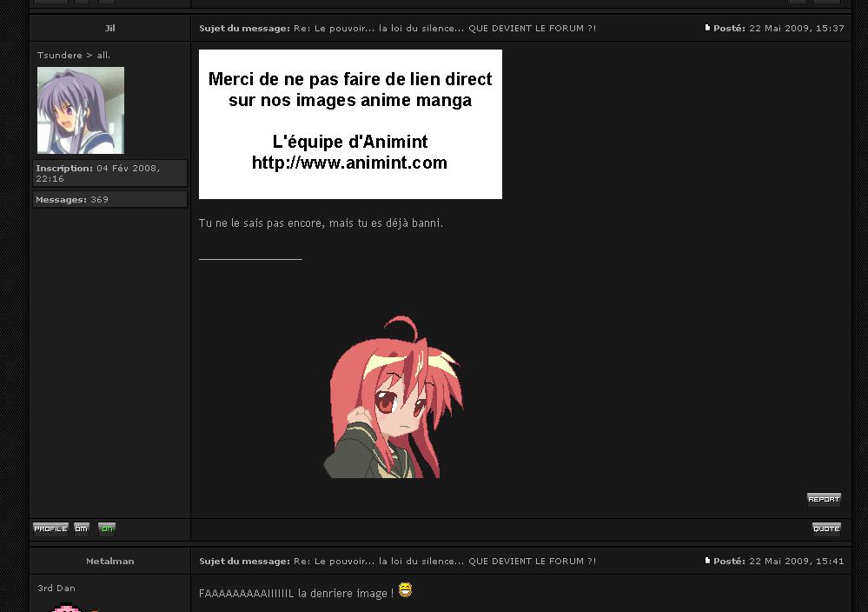Click the laughing smiley in Metalman's message
868x612 pixels.
click(x=405, y=590)
